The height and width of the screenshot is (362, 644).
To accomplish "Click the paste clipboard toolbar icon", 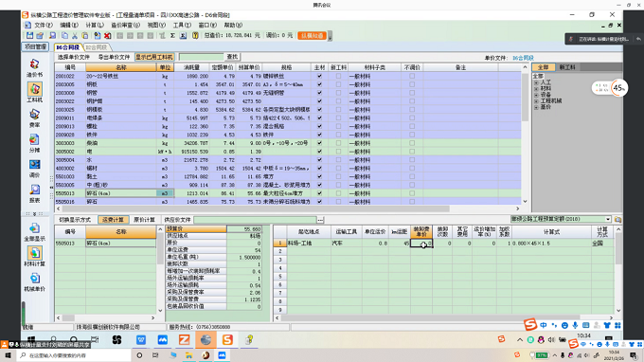I will click(84, 36).
